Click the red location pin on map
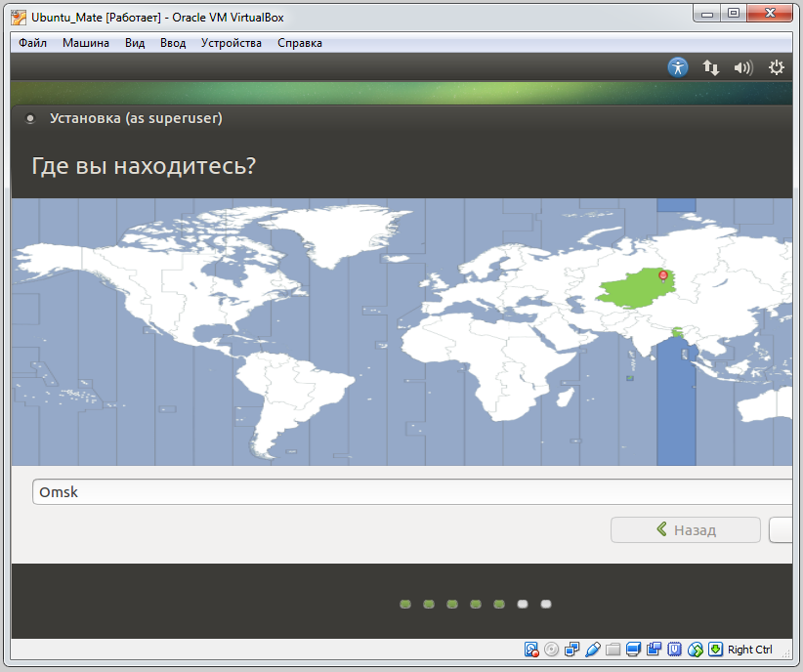The image size is (803, 672). click(x=663, y=276)
